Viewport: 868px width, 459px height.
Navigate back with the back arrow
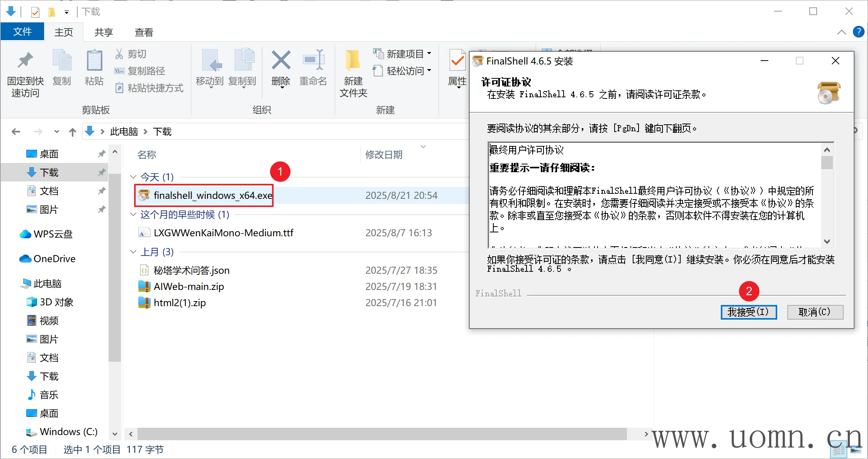pyautogui.click(x=16, y=132)
